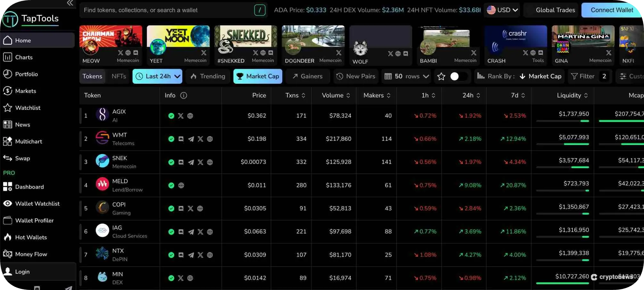Select the Trending flame filter

click(208, 76)
